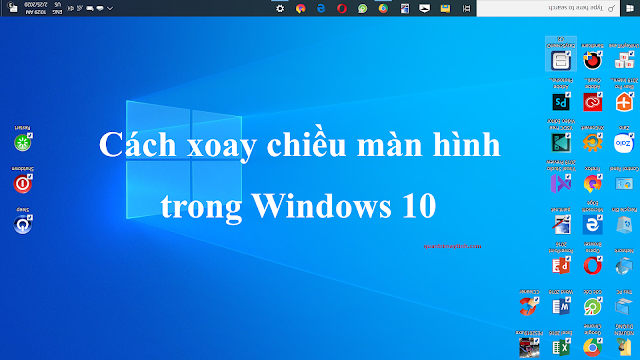The height and width of the screenshot is (360, 640).
Task: Open the taskbar clock and calendar
Action: [x=36, y=8]
